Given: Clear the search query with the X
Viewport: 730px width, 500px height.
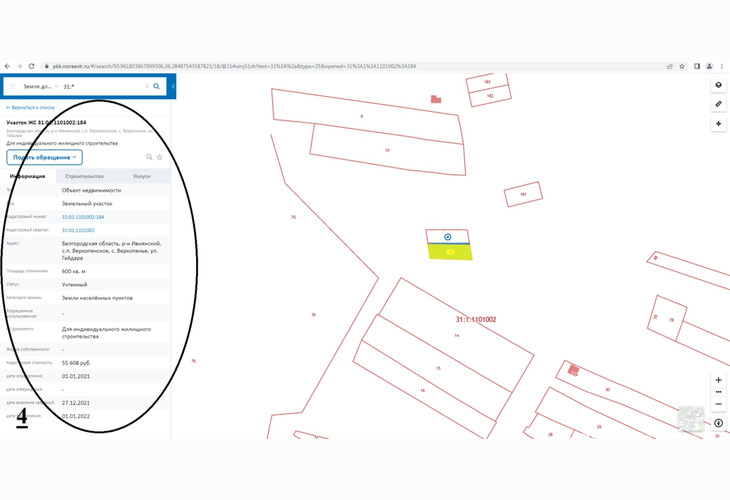Looking at the screenshot, I should [147, 87].
